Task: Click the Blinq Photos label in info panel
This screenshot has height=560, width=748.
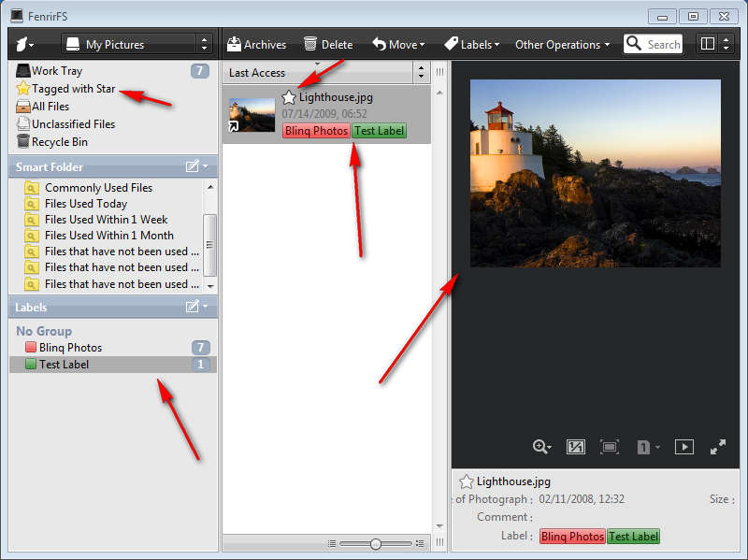Action: (x=572, y=537)
